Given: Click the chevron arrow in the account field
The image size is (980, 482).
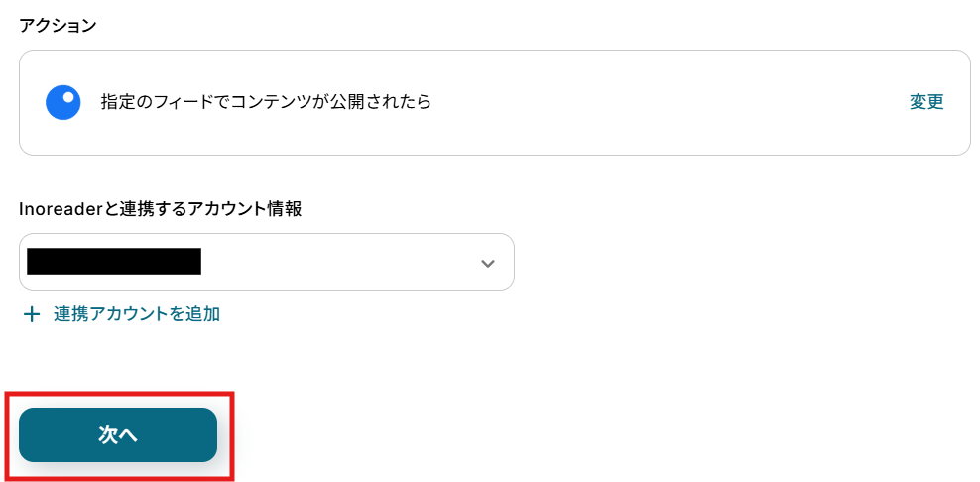Looking at the screenshot, I should [x=487, y=263].
